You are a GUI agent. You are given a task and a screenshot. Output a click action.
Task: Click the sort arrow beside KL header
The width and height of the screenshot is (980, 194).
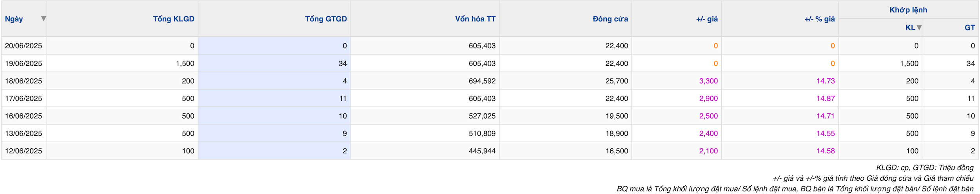919,27
